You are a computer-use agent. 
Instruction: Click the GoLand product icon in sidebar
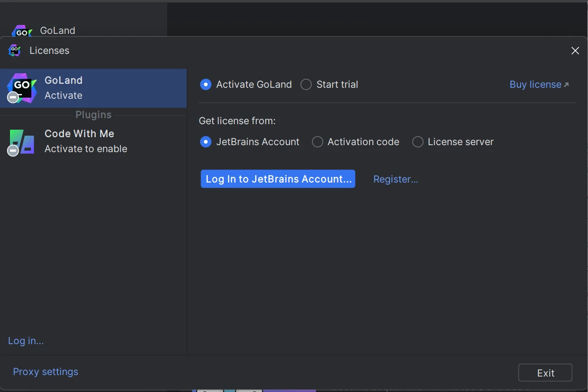(22, 88)
